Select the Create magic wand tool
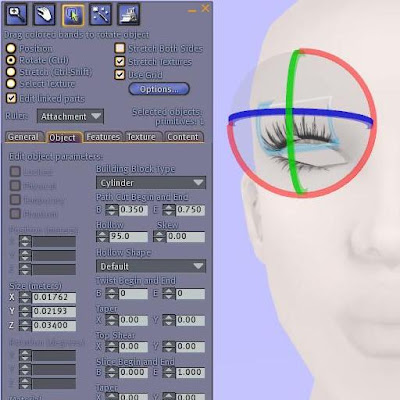This screenshot has width=400, height=400. (x=101, y=14)
